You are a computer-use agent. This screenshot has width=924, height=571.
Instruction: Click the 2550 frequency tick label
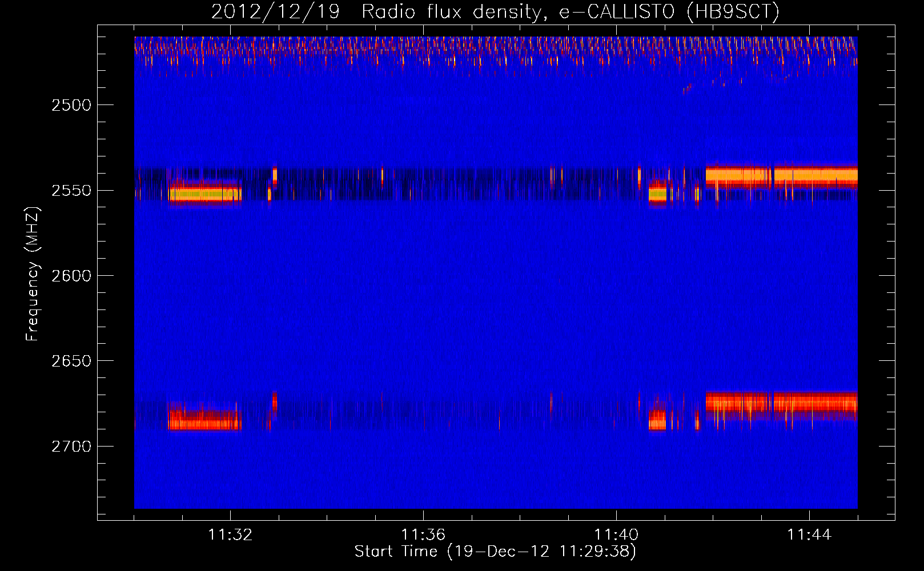click(71, 191)
